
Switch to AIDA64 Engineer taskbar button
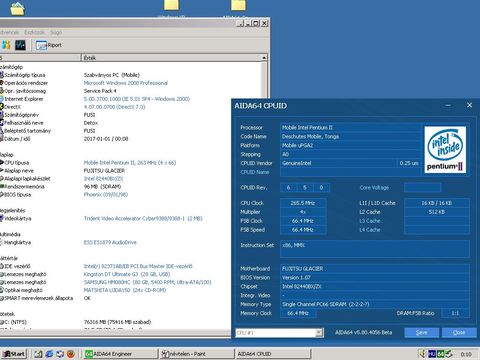click(x=120, y=354)
